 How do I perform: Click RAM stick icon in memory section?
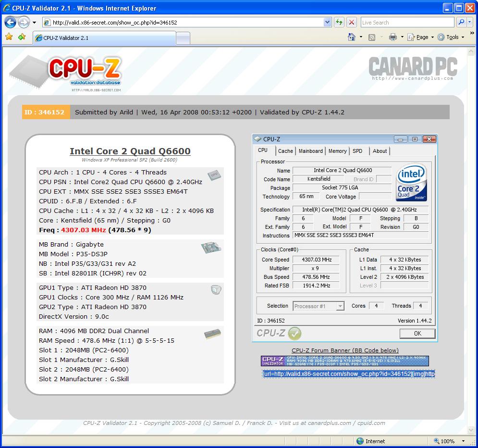pos(212,334)
